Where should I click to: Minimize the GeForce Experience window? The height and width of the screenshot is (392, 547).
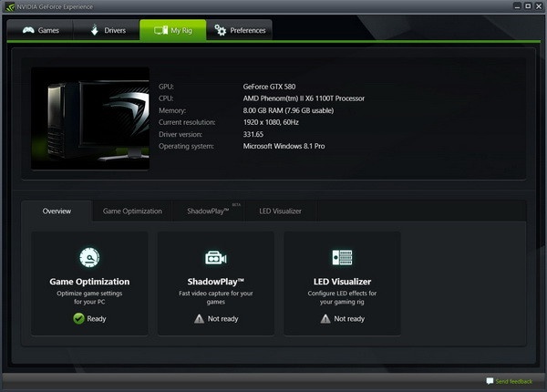click(517, 6)
